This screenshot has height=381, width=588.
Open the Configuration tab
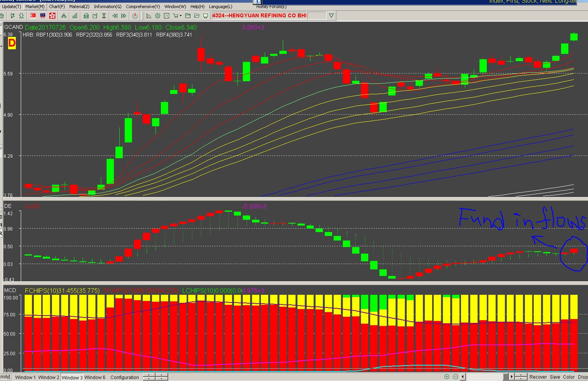[125, 377]
